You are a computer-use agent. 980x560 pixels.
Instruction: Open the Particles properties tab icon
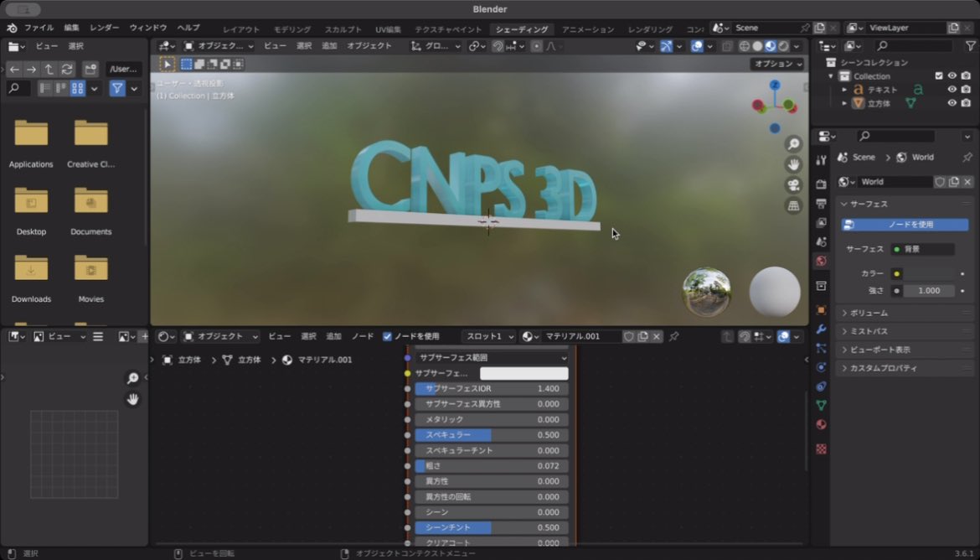click(821, 349)
